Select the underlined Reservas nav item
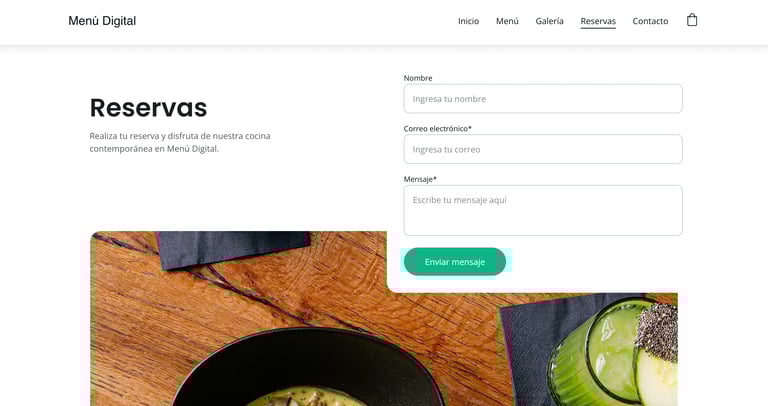The width and height of the screenshot is (768, 406). click(598, 22)
